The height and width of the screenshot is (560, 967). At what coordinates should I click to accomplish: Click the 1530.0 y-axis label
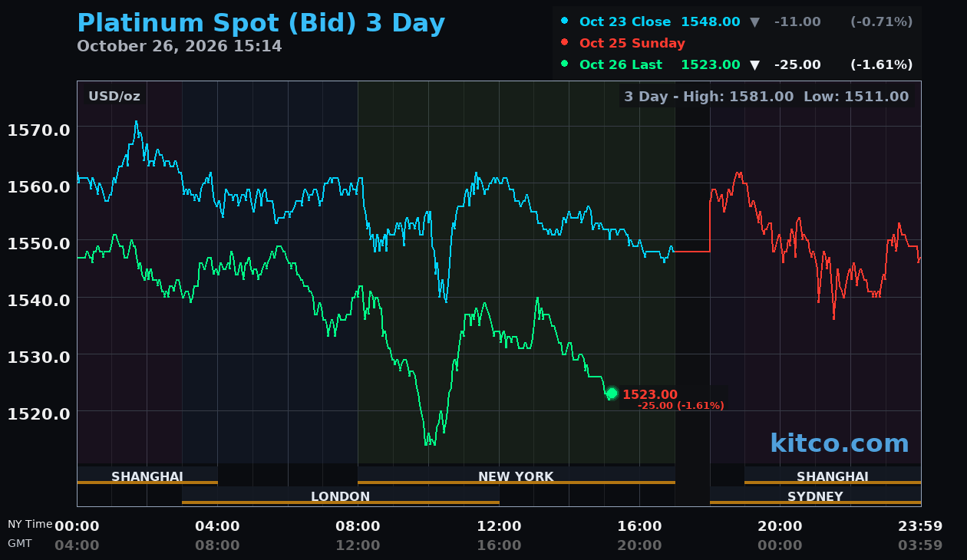coord(39,357)
